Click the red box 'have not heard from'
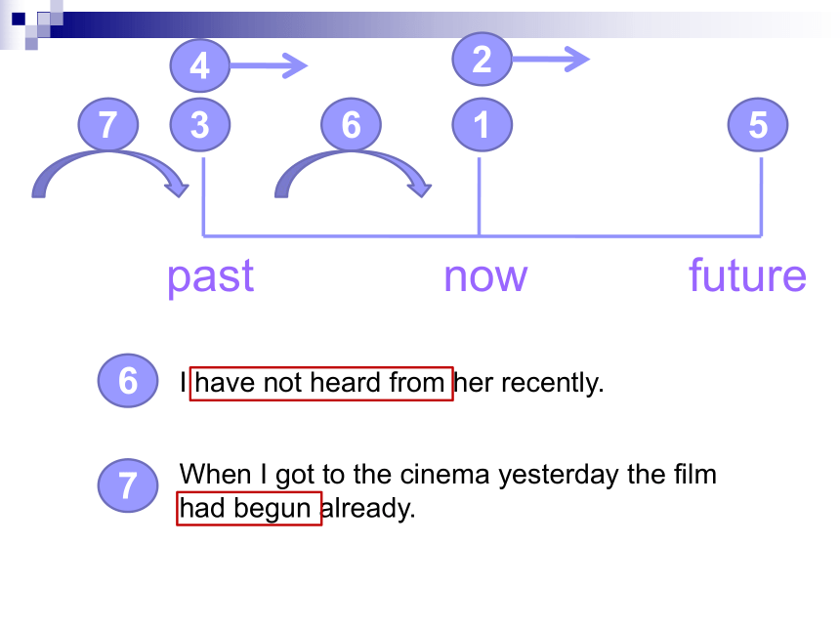Viewport: 840px width, 630px height. pyautogui.click(x=321, y=383)
